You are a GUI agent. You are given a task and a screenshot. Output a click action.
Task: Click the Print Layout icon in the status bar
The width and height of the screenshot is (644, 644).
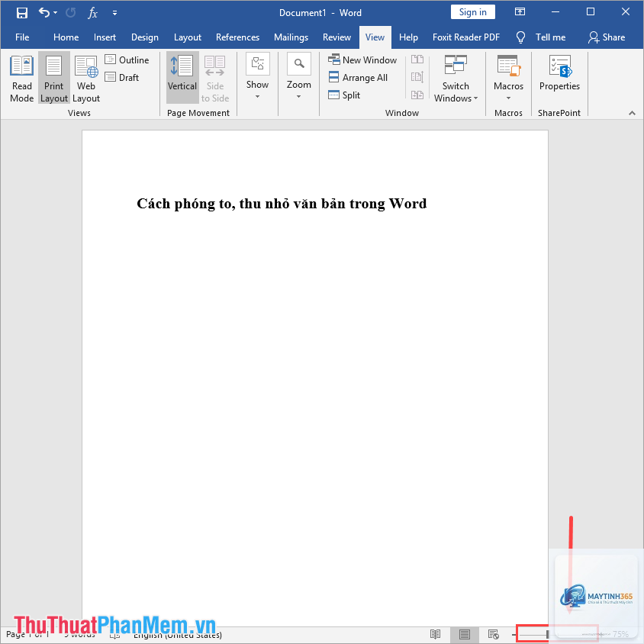tap(465, 635)
